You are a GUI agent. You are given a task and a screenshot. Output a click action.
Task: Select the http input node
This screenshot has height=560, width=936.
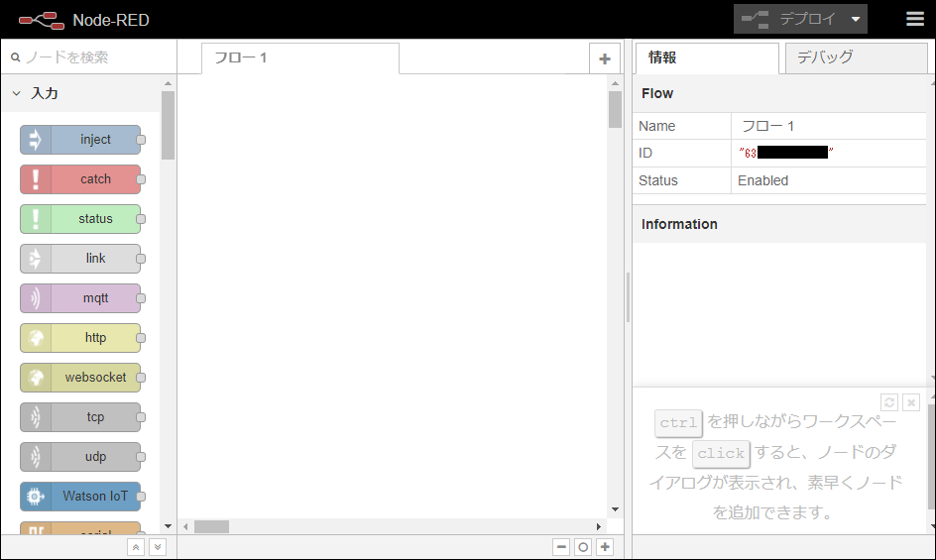[x=80, y=338]
